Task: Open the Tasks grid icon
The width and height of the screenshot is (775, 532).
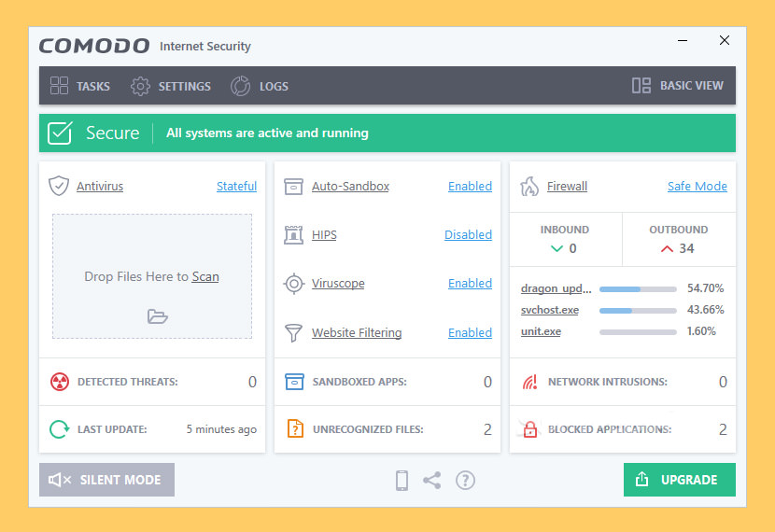Action: coord(60,86)
